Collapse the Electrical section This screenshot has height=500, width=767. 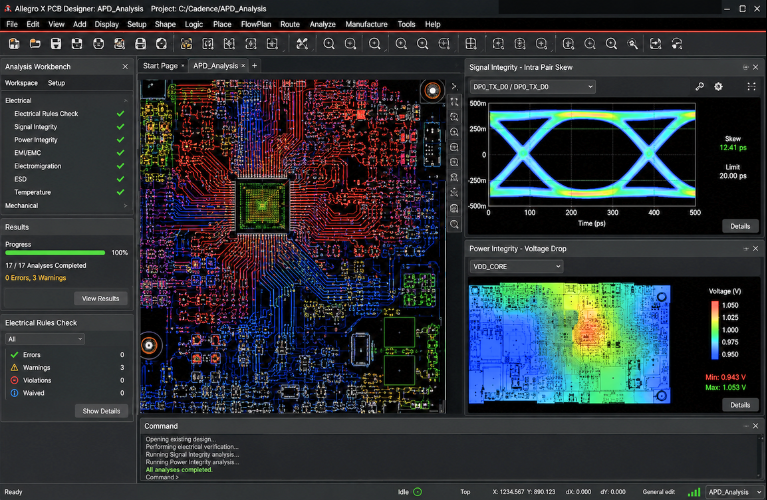click(x=126, y=100)
